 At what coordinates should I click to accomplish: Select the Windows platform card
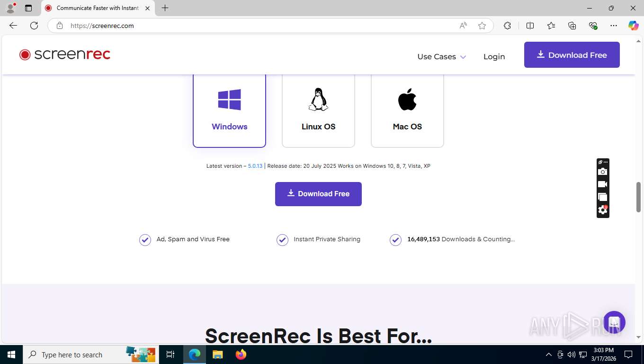pos(229,110)
